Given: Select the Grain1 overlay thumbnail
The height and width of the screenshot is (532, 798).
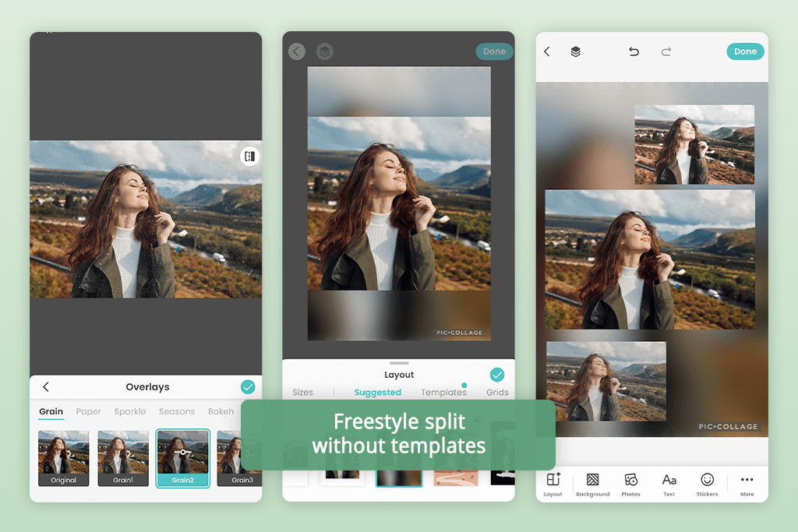Looking at the screenshot, I should tap(123, 458).
